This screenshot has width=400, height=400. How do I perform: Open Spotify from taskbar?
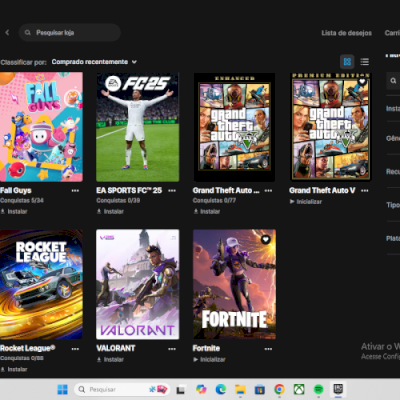pos(319,389)
